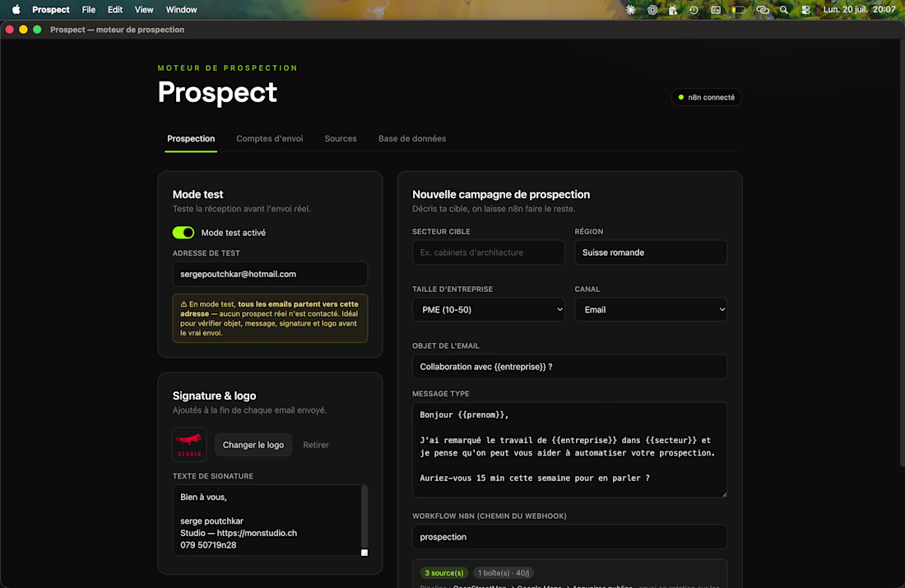Open the Base de données tab
Viewport: 905px width, 588px height.
[x=412, y=138]
